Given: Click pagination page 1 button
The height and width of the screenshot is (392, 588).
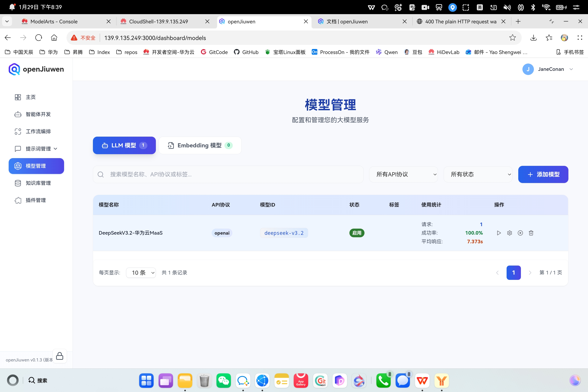Looking at the screenshot, I should point(514,273).
